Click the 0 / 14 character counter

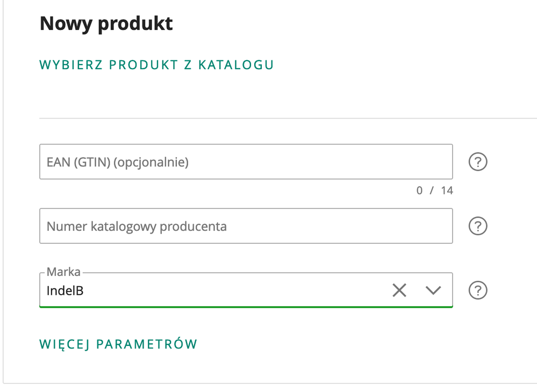[434, 190]
